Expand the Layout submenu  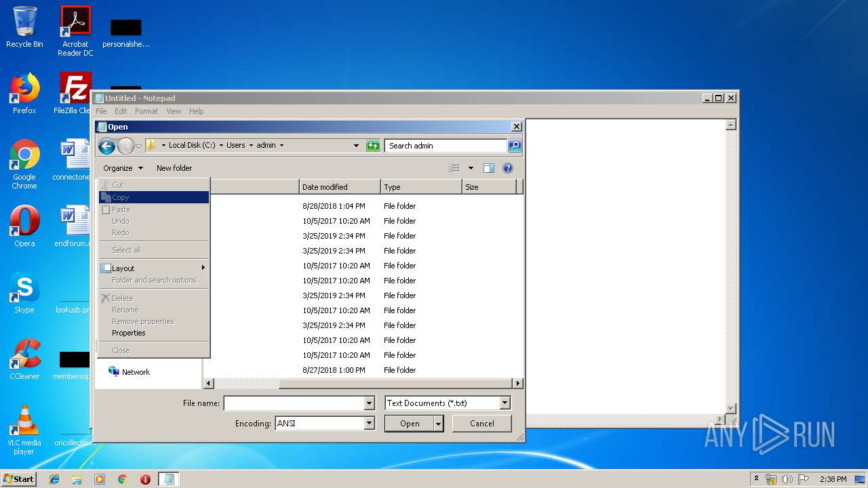[154, 268]
